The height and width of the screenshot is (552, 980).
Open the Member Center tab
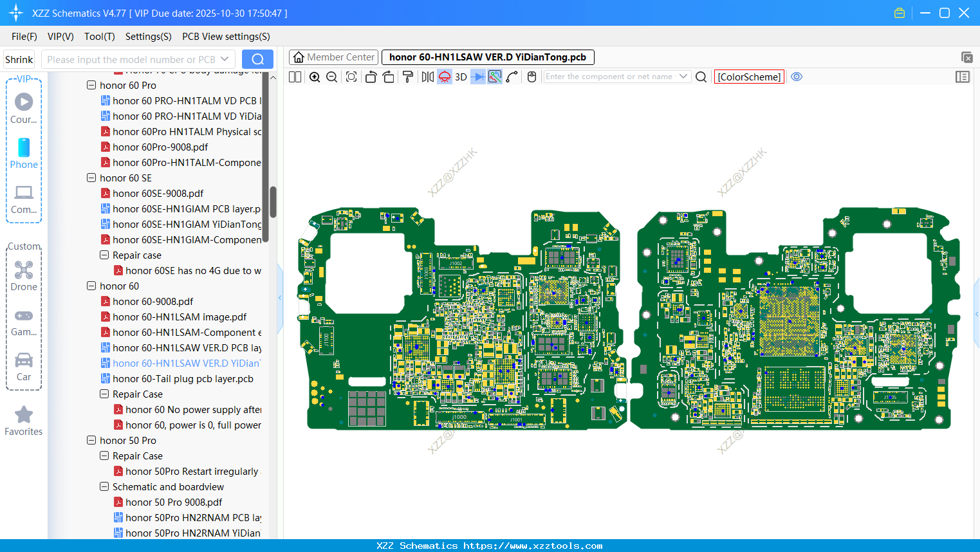(333, 57)
